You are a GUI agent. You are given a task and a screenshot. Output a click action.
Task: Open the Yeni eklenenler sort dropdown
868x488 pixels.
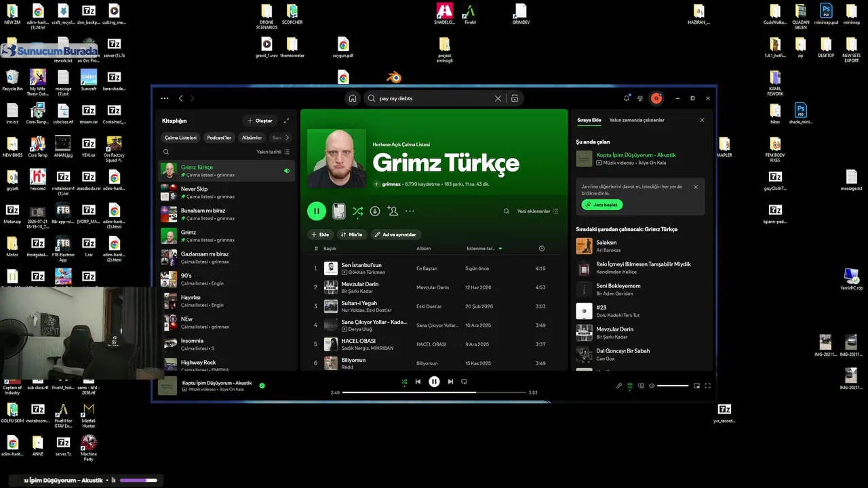coord(538,211)
